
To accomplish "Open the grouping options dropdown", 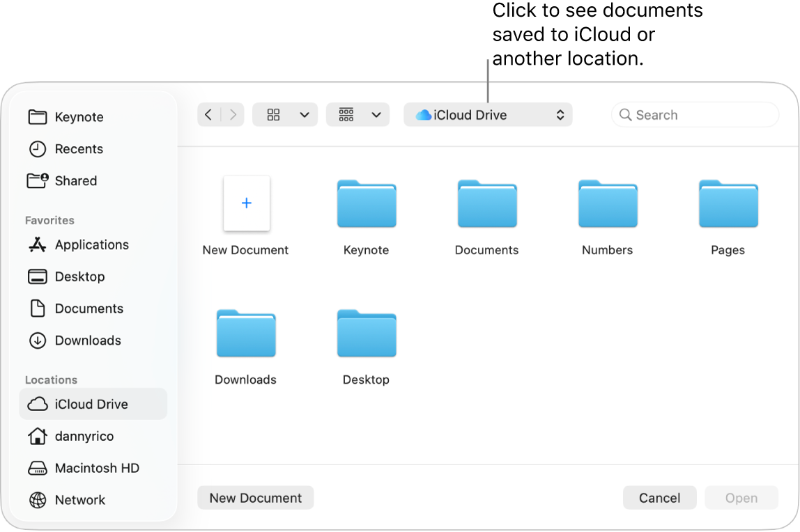I will tap(357, 114).
